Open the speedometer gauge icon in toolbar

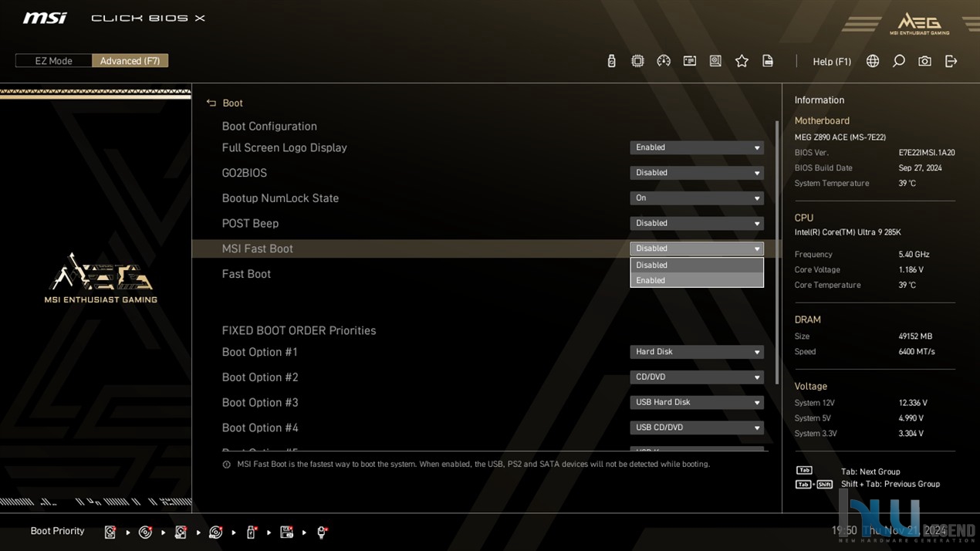point(664,61)
